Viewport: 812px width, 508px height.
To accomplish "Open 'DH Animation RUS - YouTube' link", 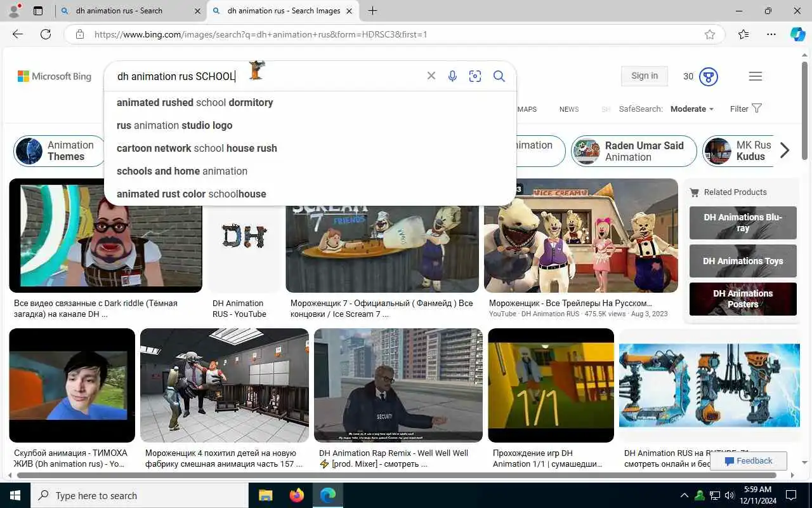I will (x=239, y=309).
